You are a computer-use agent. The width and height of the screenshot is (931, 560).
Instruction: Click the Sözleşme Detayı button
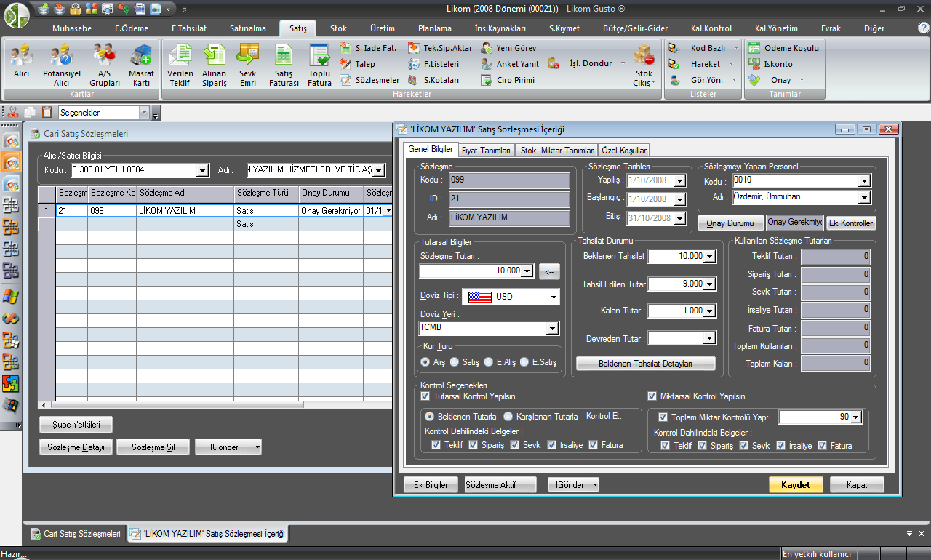[76, 447]
